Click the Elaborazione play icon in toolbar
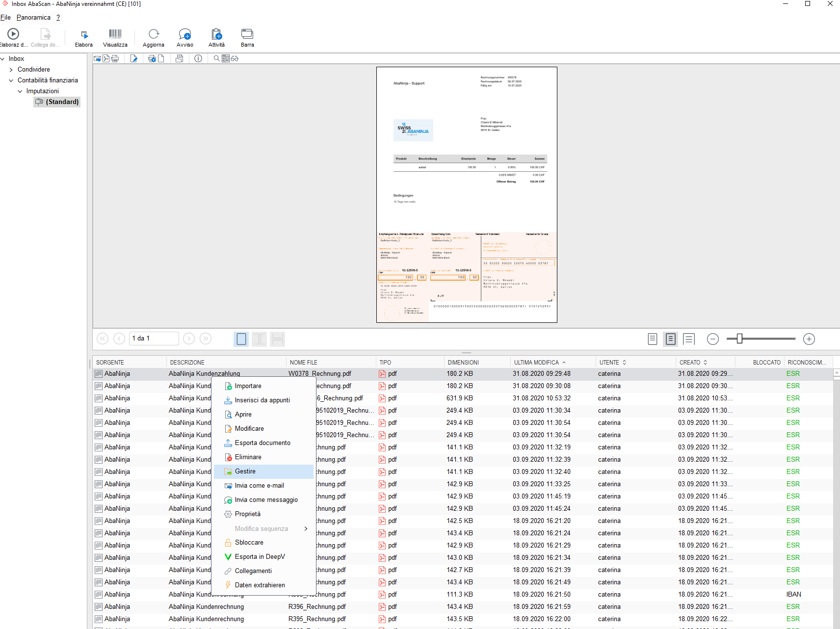Screen dimensions: 840x629 (x=13, y=34)
